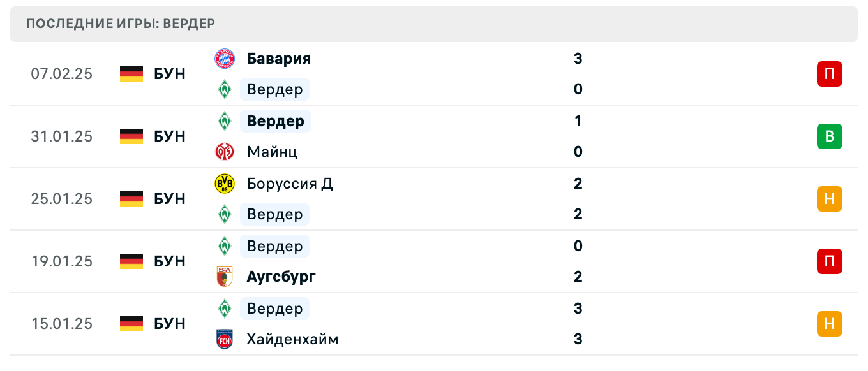868x371 pixels.
Task: Click the Хайденхайм team name
Action: pos(292,339)
